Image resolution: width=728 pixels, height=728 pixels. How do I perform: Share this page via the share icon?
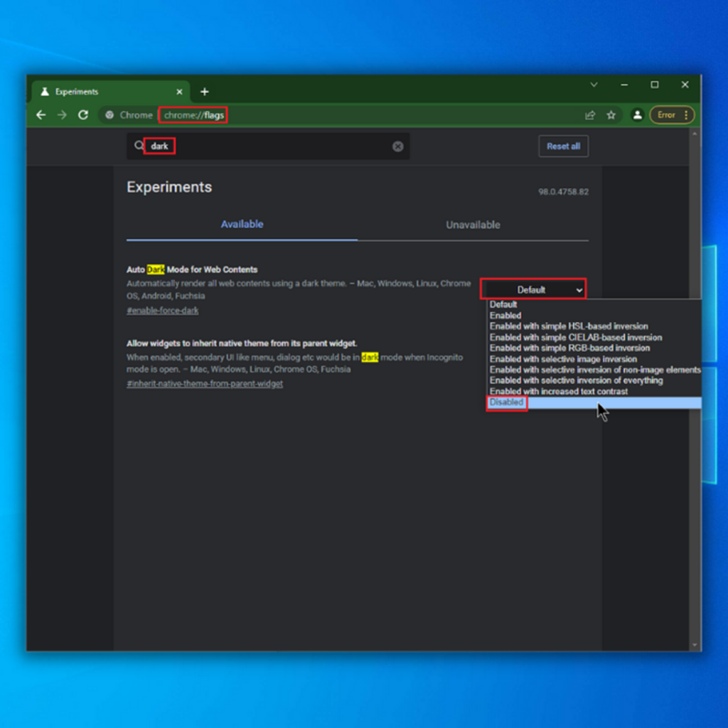click(590, 115)
